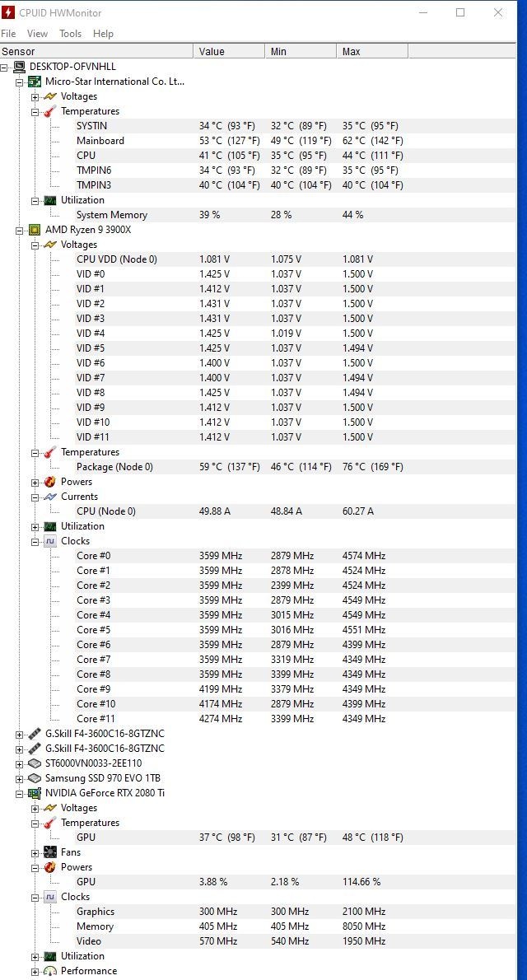
Task: Collapse motherboard Temperatures section
Action: pyautogui.click(x=35, y=112)
